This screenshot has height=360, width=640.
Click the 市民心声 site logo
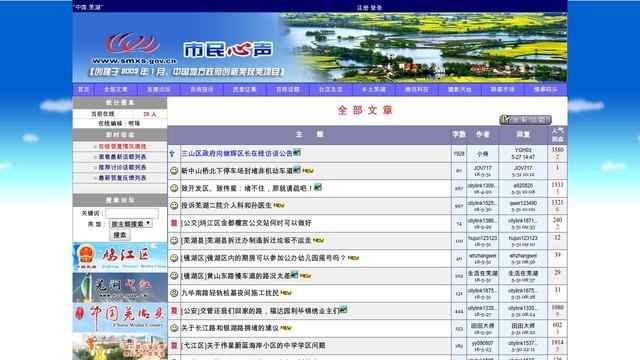(228, 49)
